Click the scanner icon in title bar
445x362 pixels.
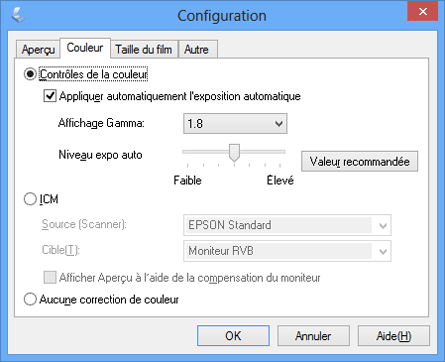point(18,15)
